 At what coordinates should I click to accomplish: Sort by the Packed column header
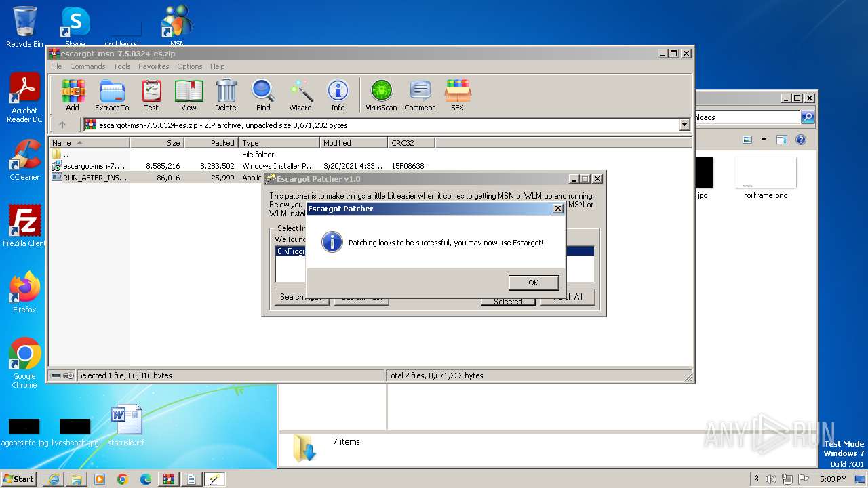(x=211, y=143)
